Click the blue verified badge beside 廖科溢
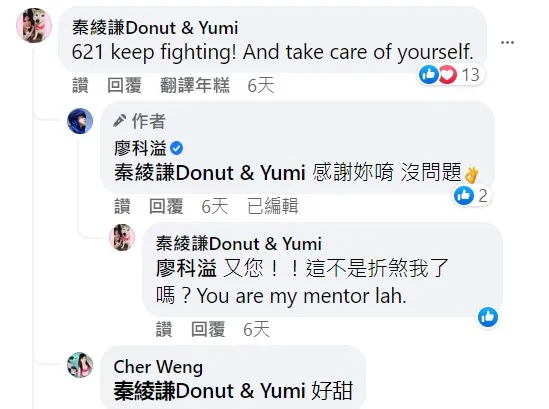The image size is (549, 409). click(x=176, y=148)
